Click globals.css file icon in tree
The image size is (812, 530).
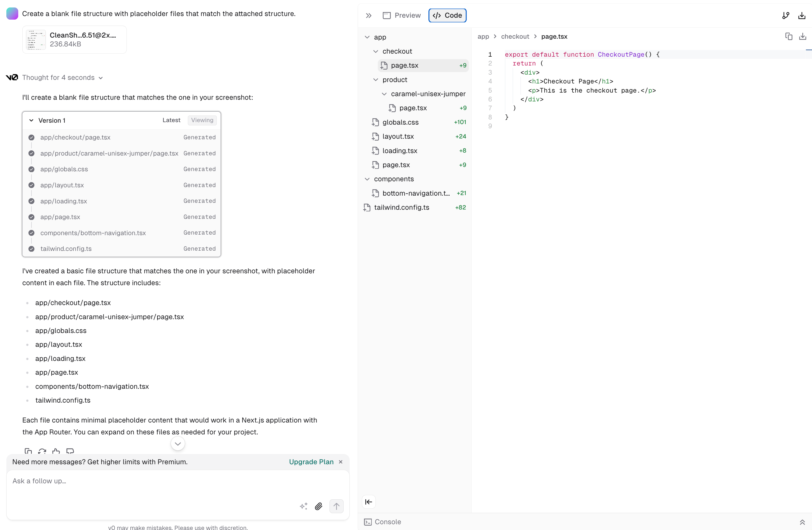375,122
